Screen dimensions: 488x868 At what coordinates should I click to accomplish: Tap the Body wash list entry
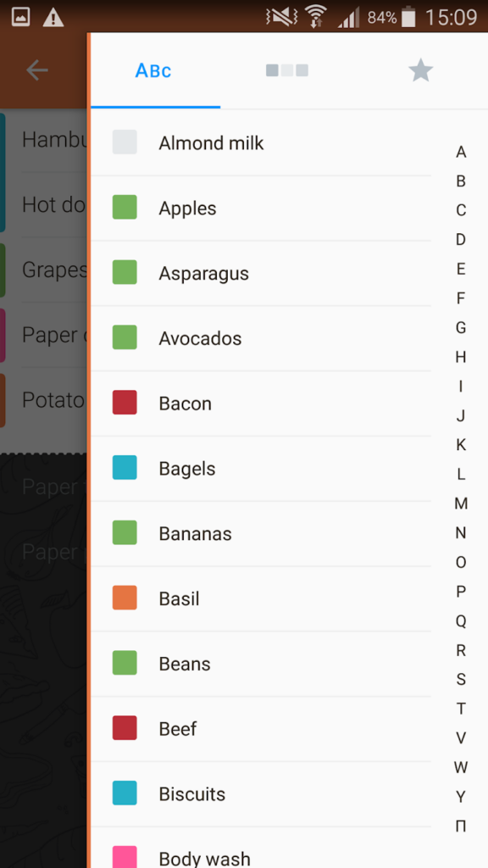coord(204,856)
